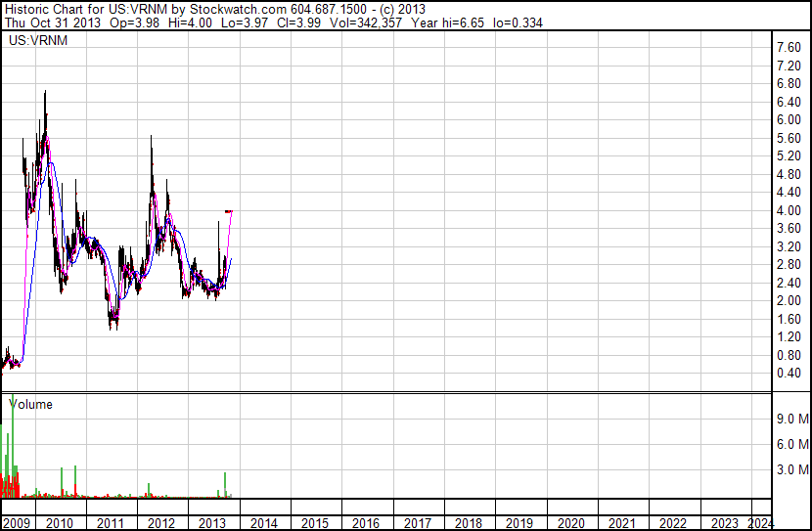Click the 7.20 price axis label

[789, 66]
